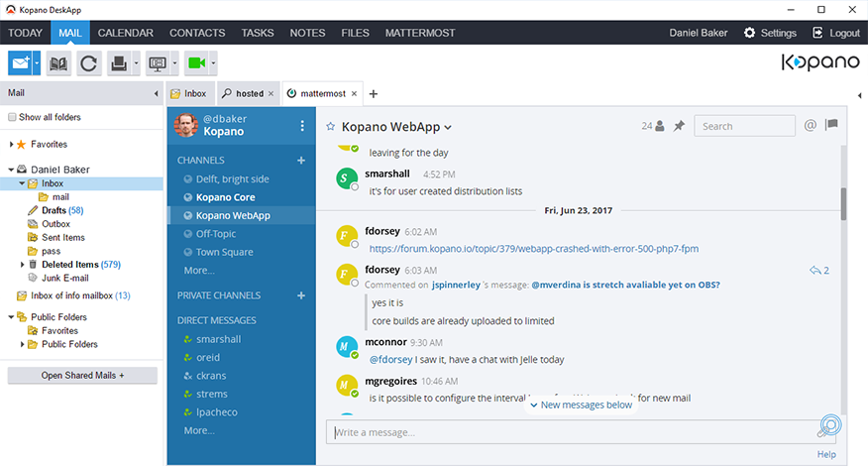Image resolution: width=868 pixels, height=466 pixels.
Task: Expand the Deleted Items folder
Action: [22, 265]
